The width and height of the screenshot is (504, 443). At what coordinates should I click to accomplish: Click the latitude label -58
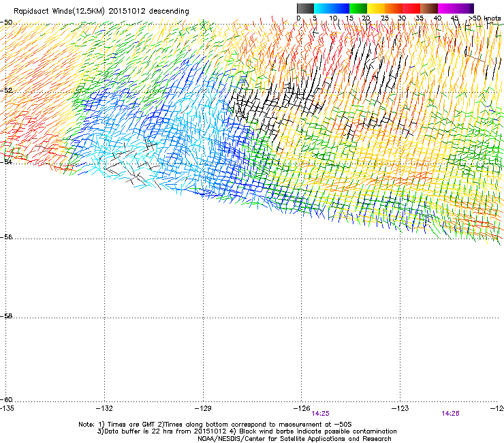(x=6, y=316)
